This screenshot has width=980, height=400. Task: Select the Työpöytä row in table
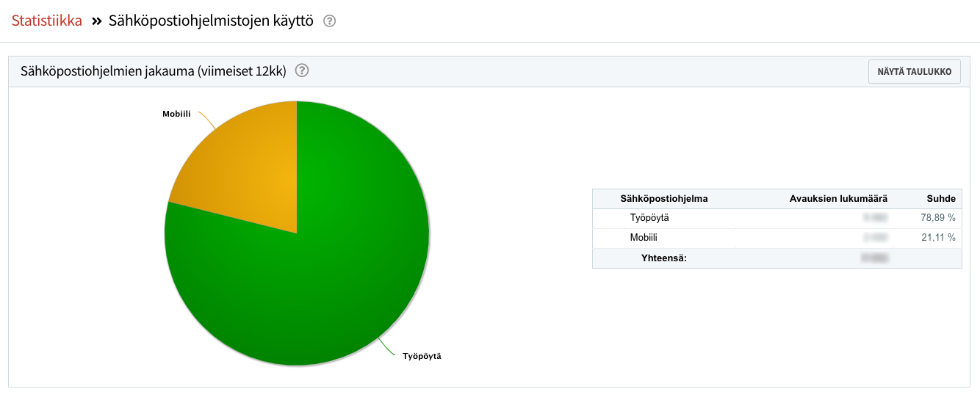(777, 218)
